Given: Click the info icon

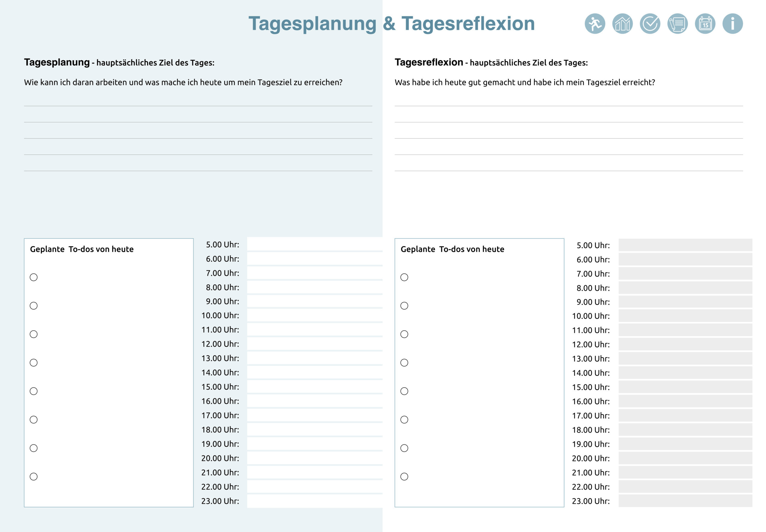Looking at the screenshot, I should [732, 24].
